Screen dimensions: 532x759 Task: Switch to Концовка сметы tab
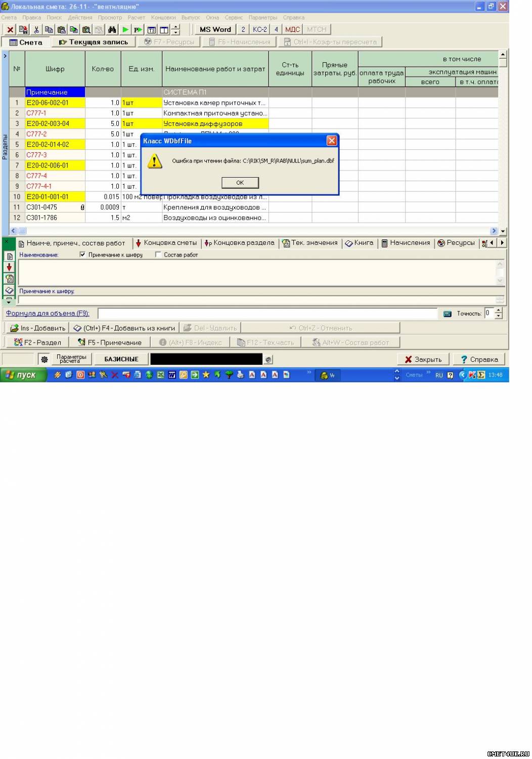(166, 243)
